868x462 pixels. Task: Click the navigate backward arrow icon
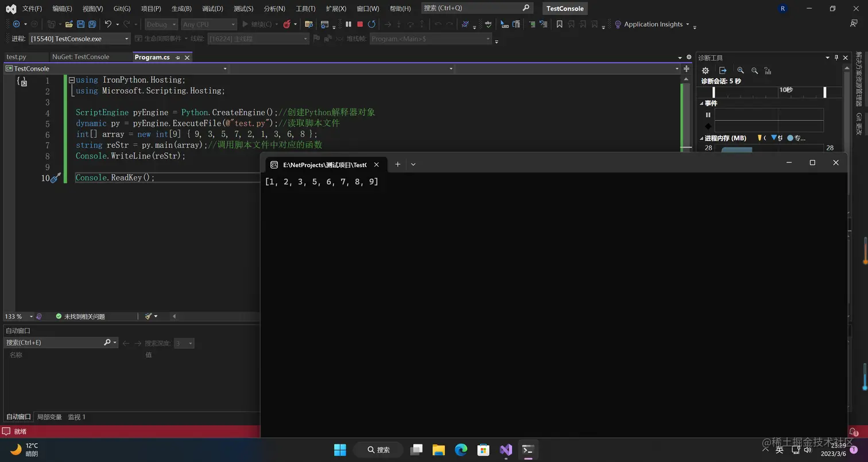16,24
